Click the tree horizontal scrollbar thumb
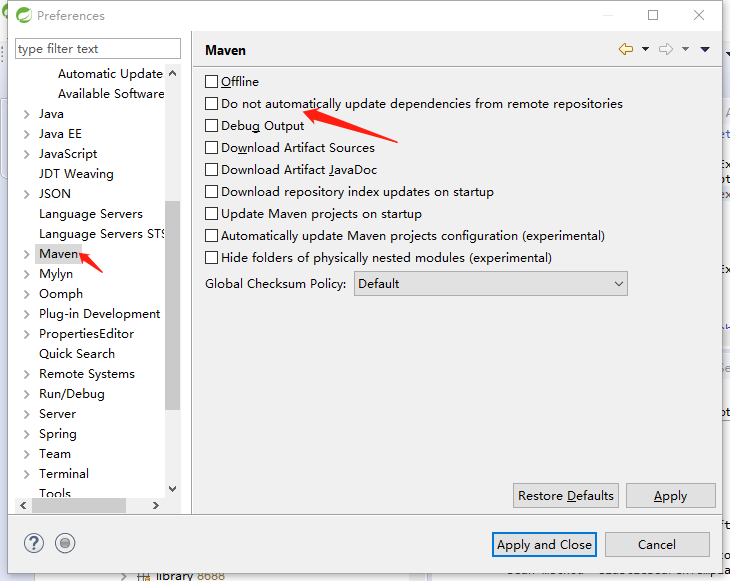730x581 pixels. pyautogui.click(x=79, y=505)
